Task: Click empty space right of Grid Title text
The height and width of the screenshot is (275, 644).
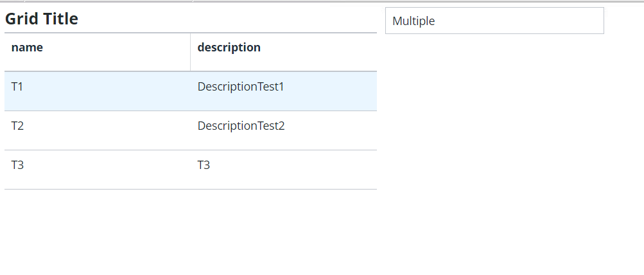Action: (x=225, y=19)
